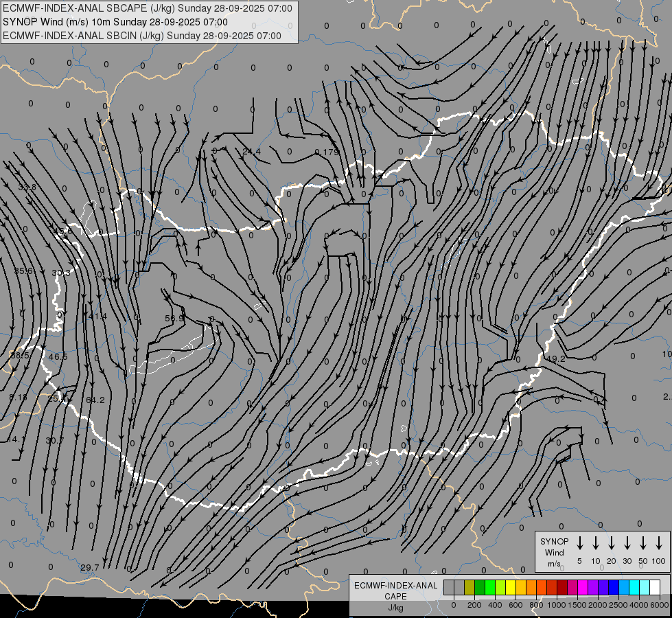Click the 6000 tick label on CAPE scale
The width and height of the screenshot is (672, 618).
660,605
